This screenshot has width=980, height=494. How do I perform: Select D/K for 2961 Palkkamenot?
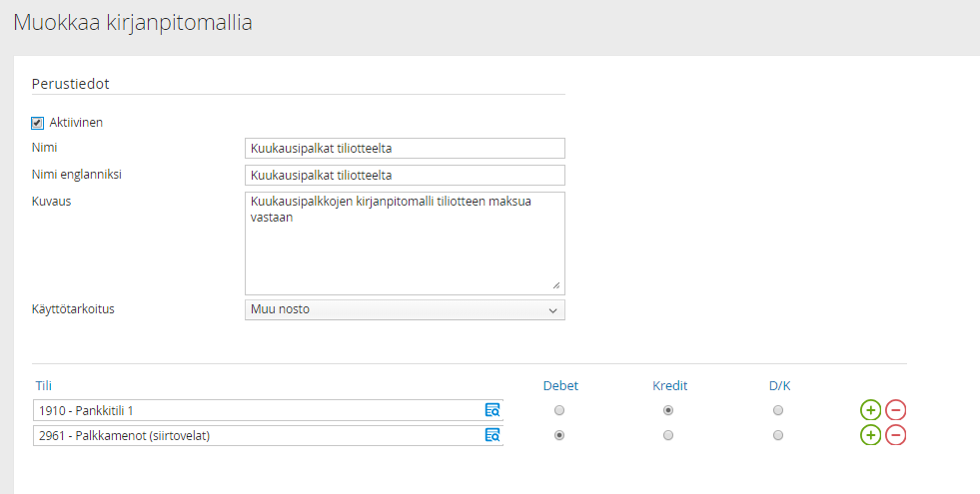coord(778,435)
